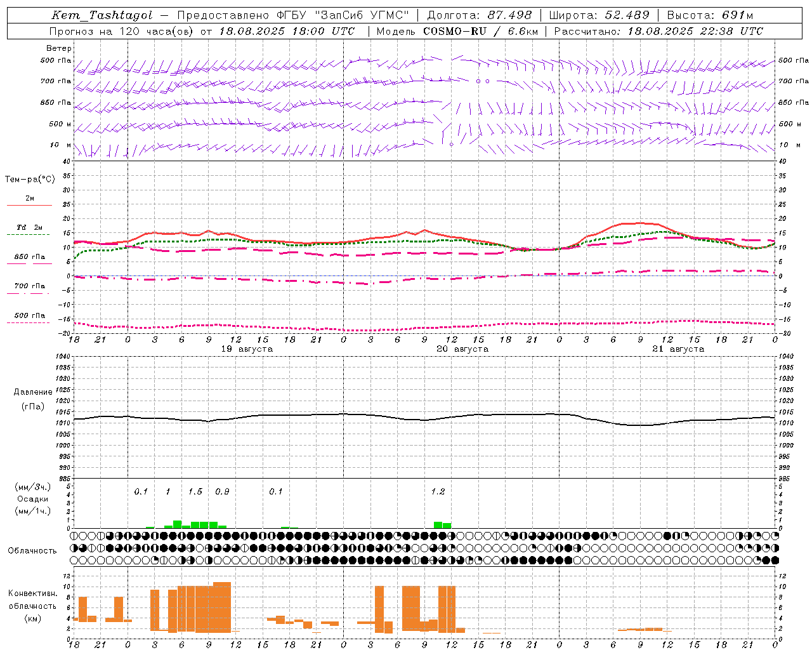Click the Широта: 52.489 value
The height and width of the screenshot is (650, 812).
(599, 15)
